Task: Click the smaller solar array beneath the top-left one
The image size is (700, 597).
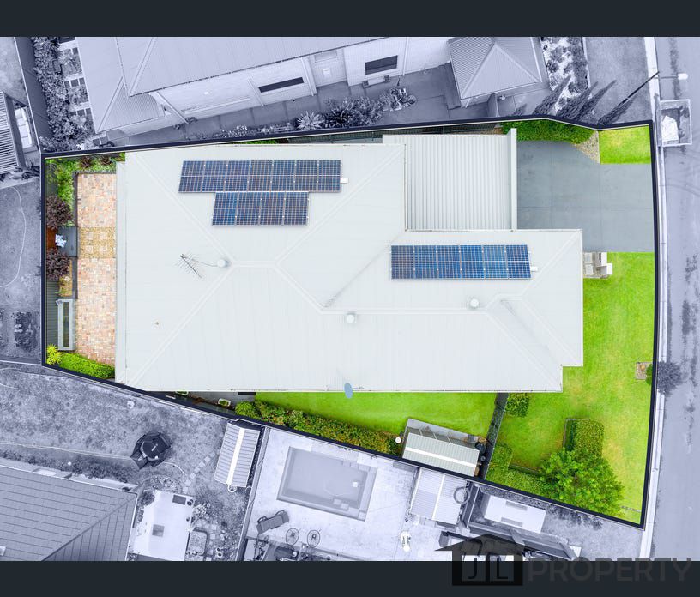Action: coord(260,208)
